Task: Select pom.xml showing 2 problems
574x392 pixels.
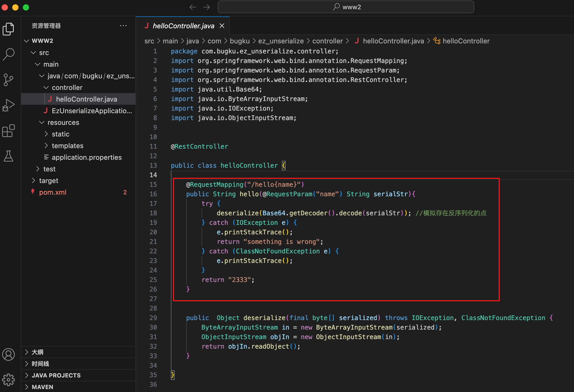Action: coord(53,192)
